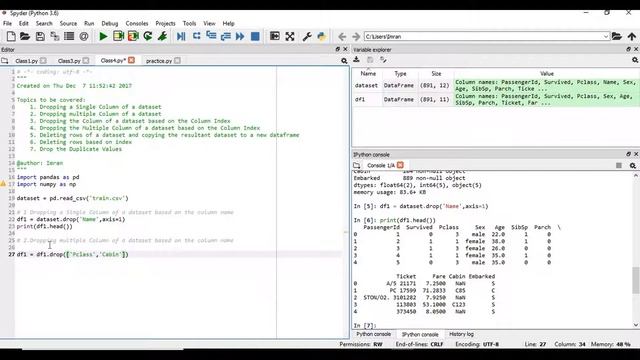This screenshot has height=360, width=640.
Task: Open Variable explorer options gear
Action: coord(635,60)
